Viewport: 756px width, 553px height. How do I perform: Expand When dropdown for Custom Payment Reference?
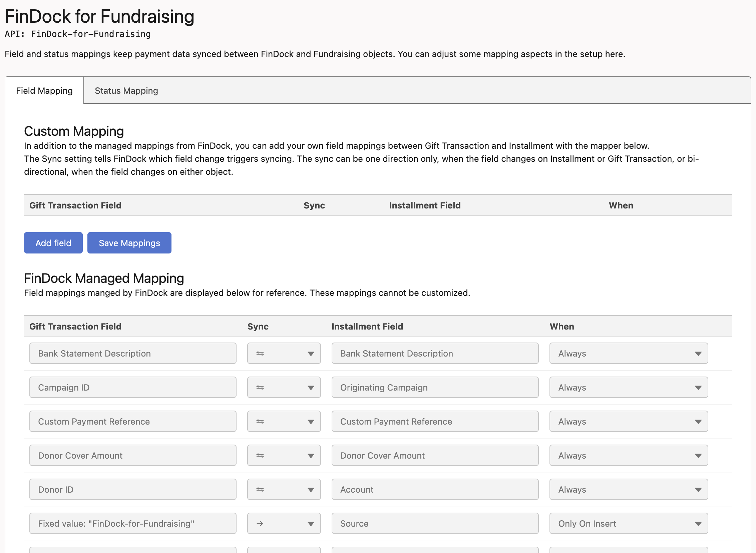tap(629, 422)
